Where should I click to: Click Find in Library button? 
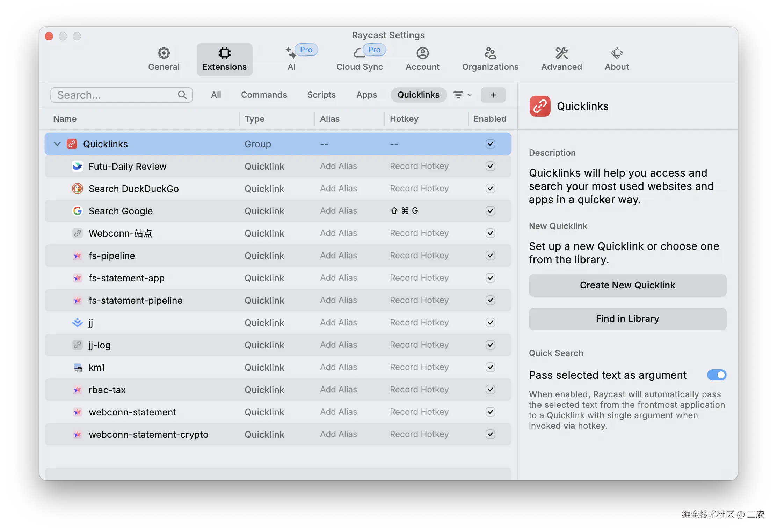627,319
